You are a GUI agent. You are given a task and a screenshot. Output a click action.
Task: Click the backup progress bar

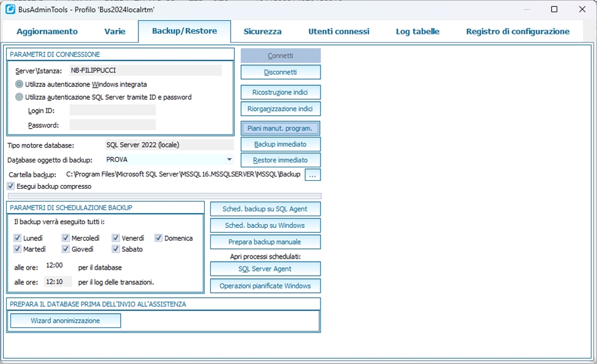(164, 196)
